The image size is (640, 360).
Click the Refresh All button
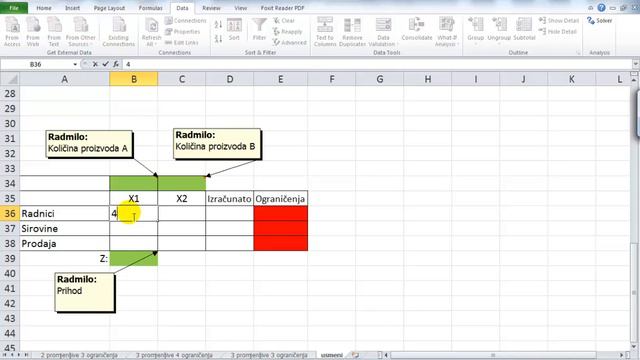(x=151, y=32)
